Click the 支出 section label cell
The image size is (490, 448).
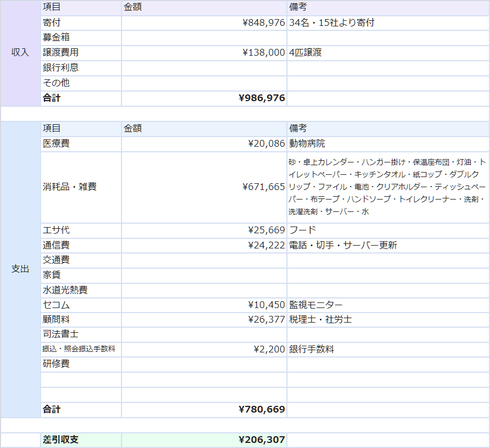click(x=20, y=269)
